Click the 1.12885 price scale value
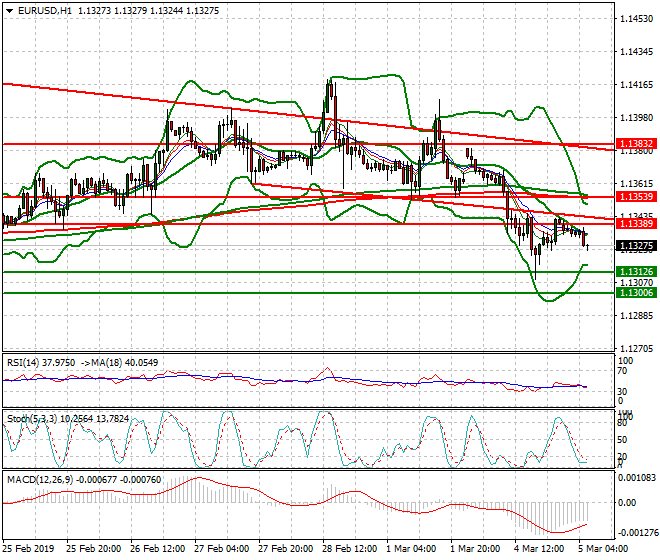Viewport: 660px width, 560px height. coord(636,315)
